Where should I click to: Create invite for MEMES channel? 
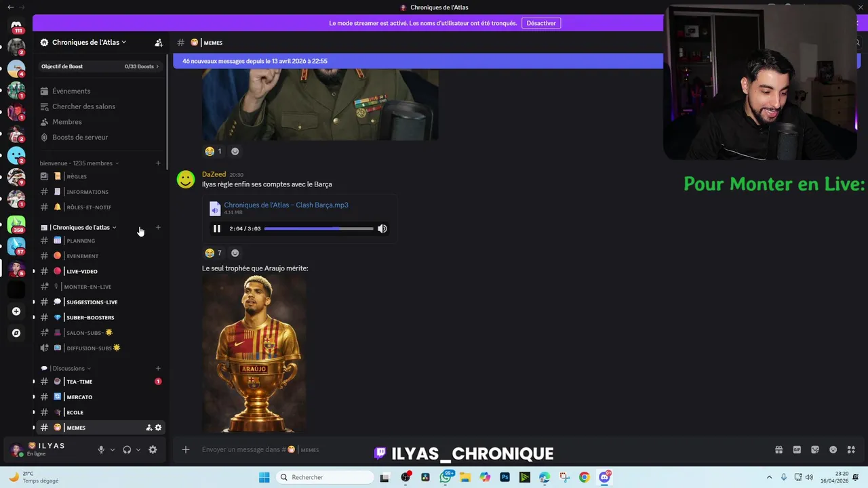coord(149,428)
